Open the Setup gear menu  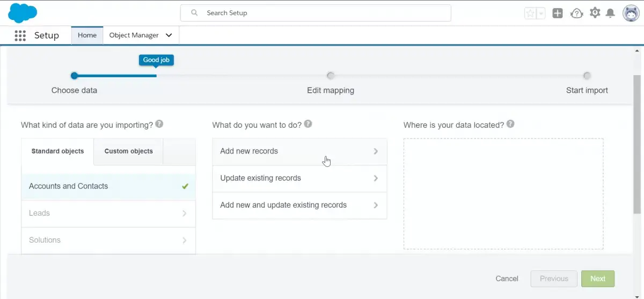(x=595, y=13)
